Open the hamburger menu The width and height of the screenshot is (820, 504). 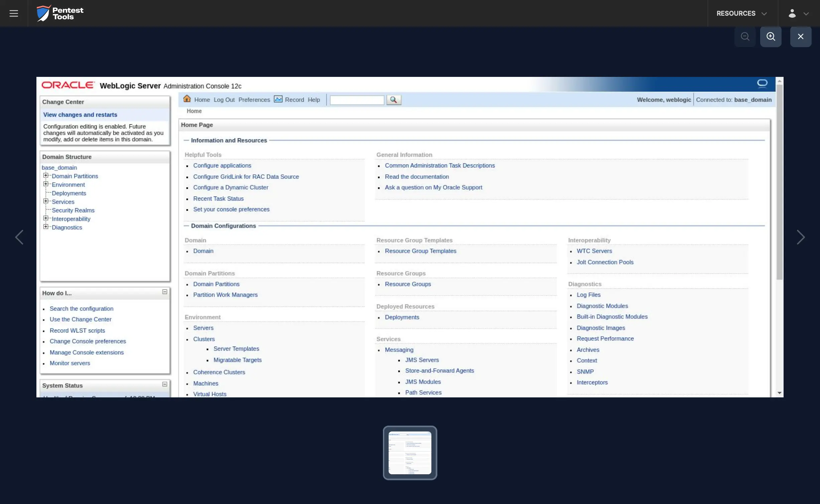[14, 13]
